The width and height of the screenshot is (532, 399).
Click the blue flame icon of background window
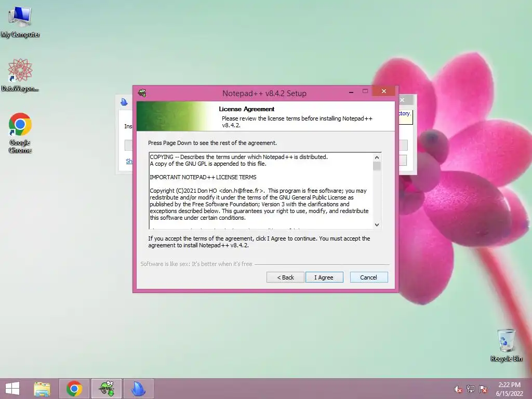click(124, 102)
